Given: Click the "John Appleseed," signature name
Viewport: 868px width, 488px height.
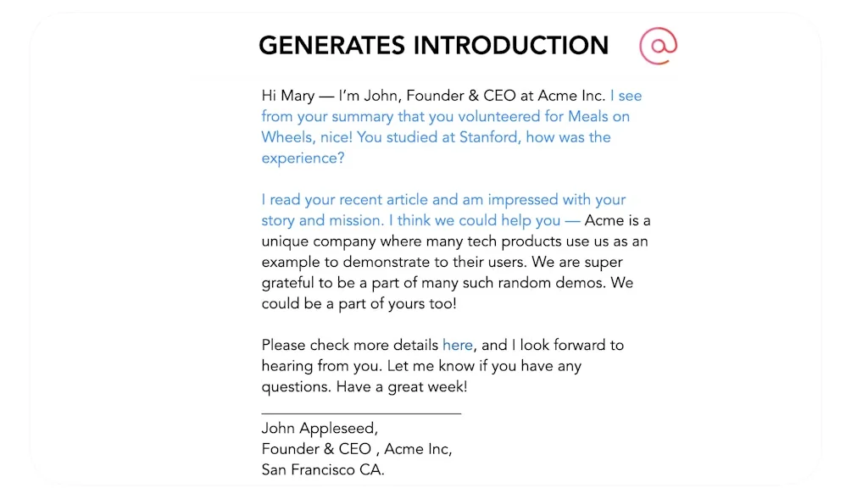Looking at the screenshot, I should [320, 429].
